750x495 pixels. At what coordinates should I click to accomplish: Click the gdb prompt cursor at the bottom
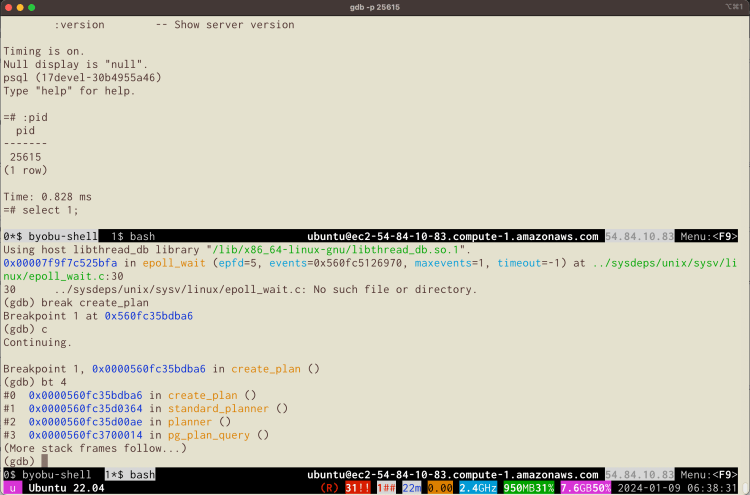44,461
